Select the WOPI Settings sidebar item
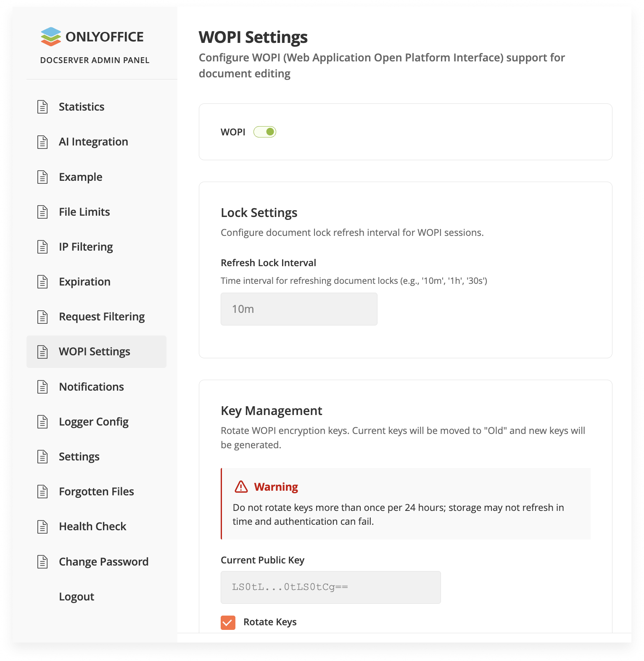Viewport: 644px width, 661px height. [x=95, y=352]
